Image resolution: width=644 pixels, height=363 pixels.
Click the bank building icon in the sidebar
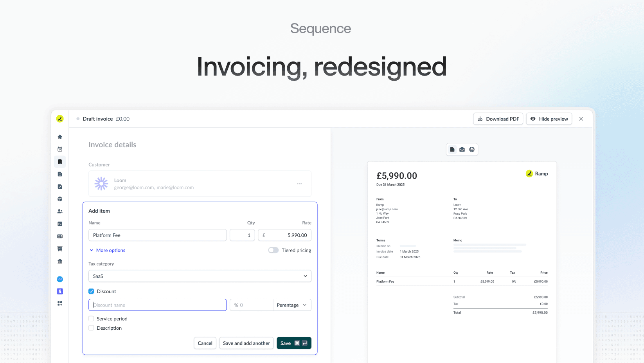click(x=60, y=261)
